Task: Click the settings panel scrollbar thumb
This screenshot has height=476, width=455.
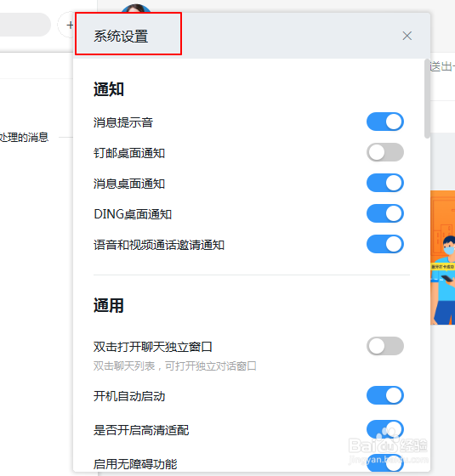Action: 427,99
